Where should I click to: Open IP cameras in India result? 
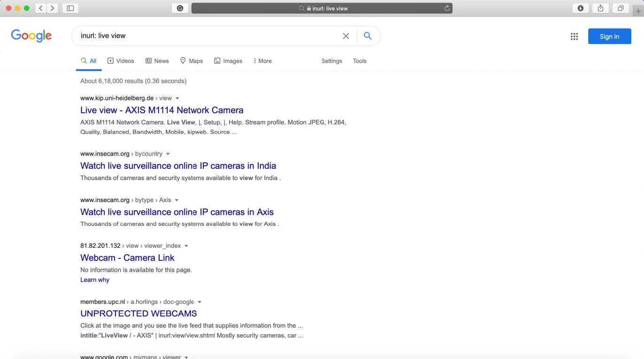178,166
